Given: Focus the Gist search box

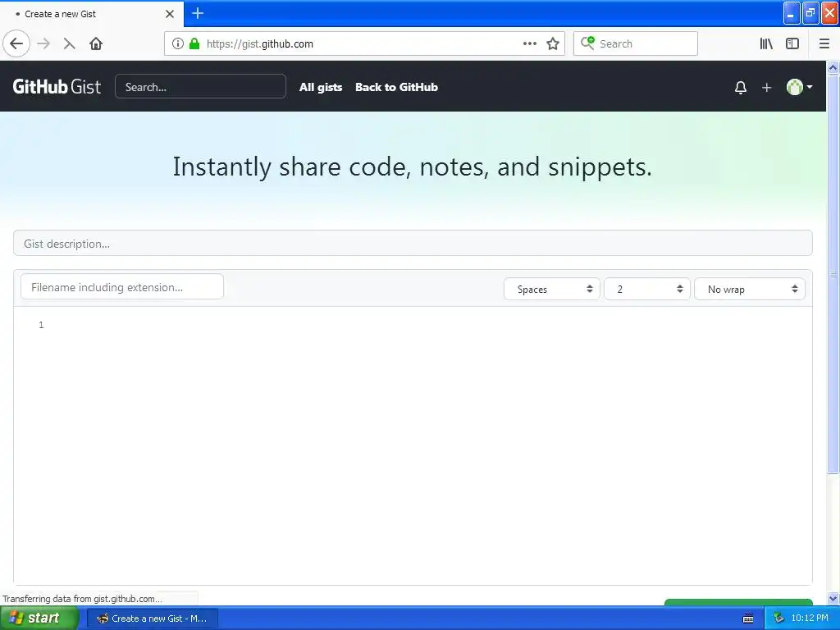Looking at the screenshot, I should (x=200, y=87).
